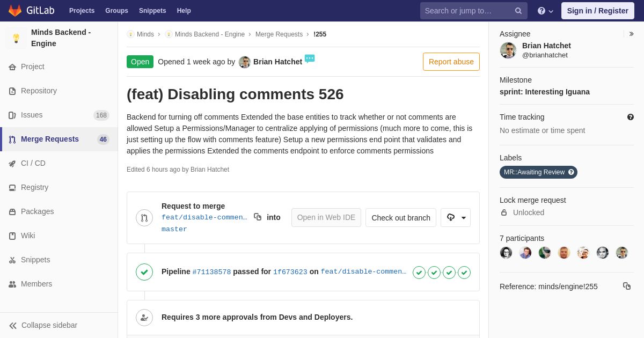Click the first participant avatar
The image size is (644, 338).
(506, 253)
